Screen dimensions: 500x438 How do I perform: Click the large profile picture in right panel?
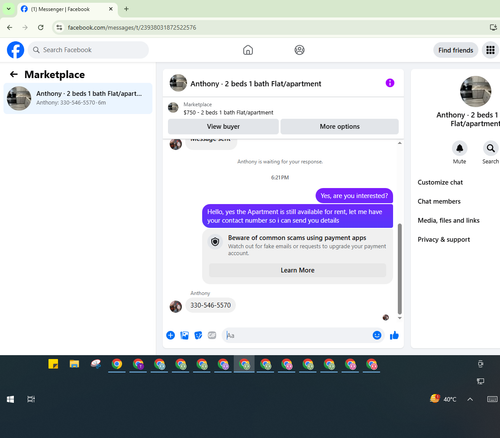click(x=475, y=91)
